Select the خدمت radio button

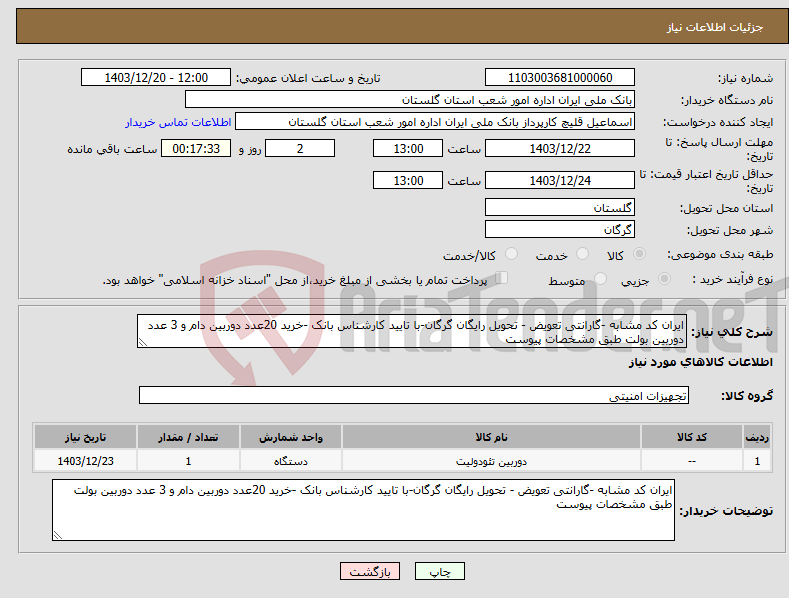(582, 254)
